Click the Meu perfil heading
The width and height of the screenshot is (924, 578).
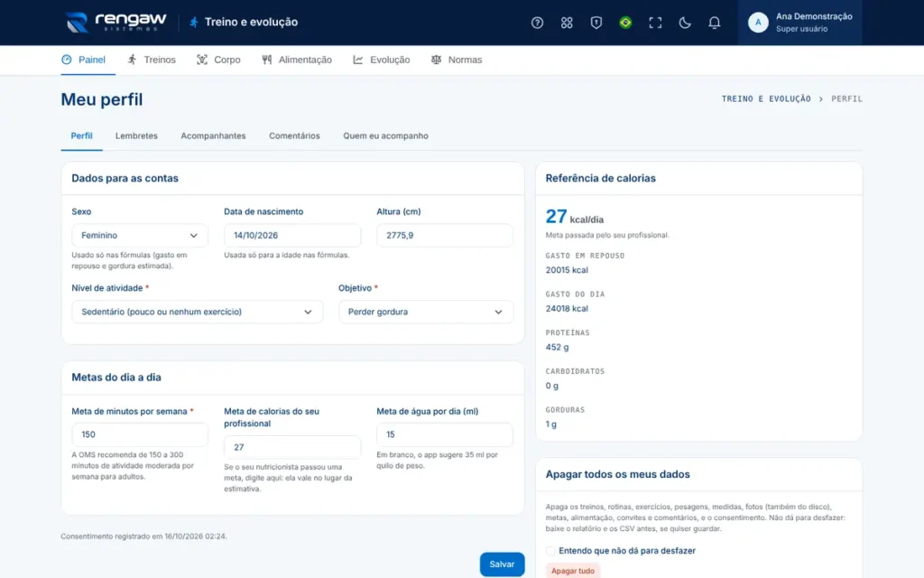(102, 99)
